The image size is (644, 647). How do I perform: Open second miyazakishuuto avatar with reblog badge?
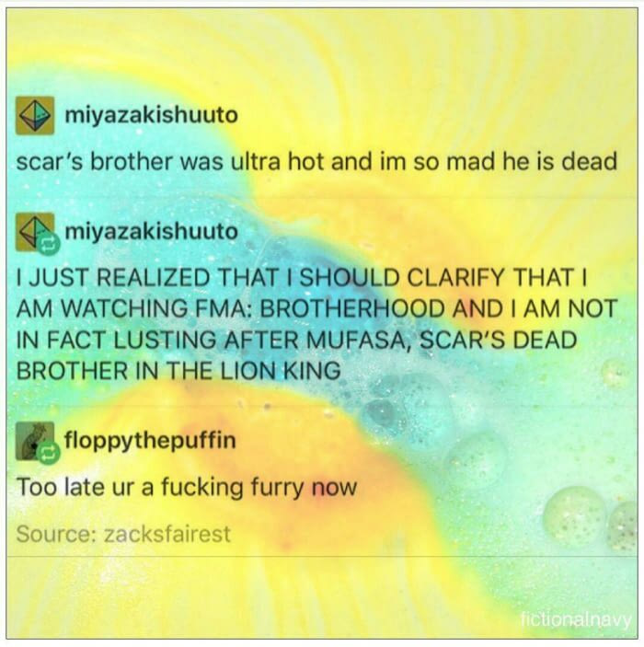coord(35,232)
